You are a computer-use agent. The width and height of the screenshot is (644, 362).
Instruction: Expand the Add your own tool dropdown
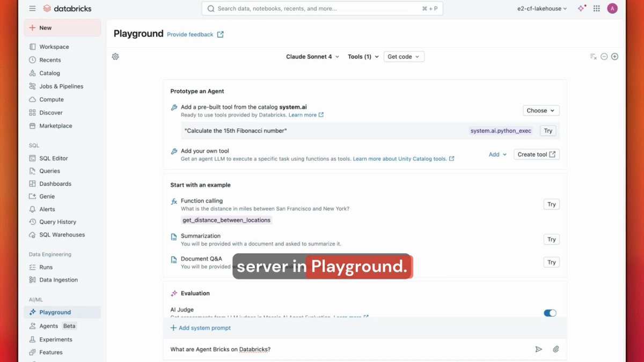pyautogui.click(x=497, y=154)
